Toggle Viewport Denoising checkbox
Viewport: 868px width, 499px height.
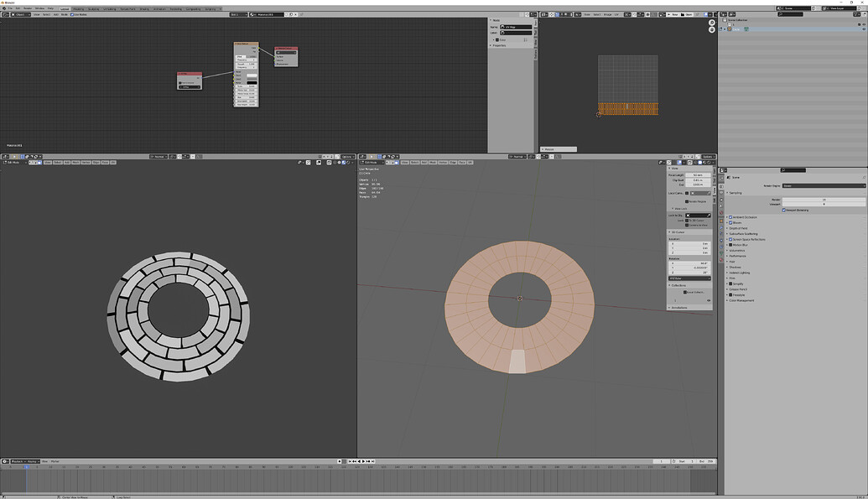pos(784,211)
